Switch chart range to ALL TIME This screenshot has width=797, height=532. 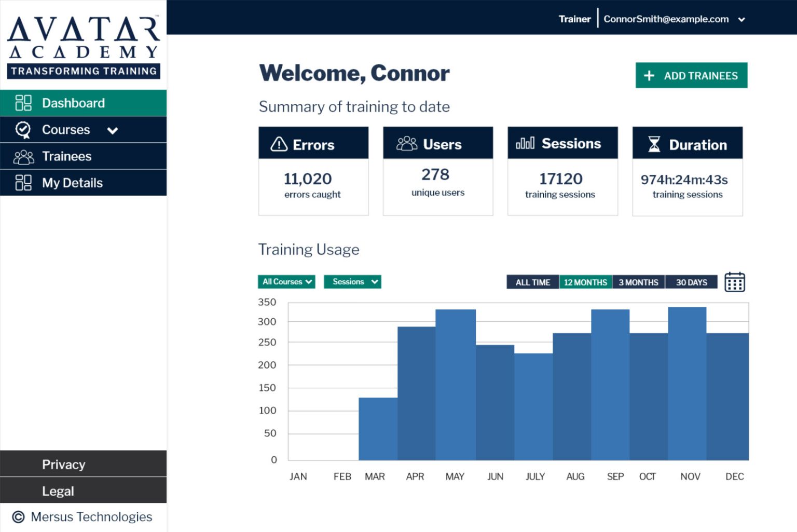[532, 282]
